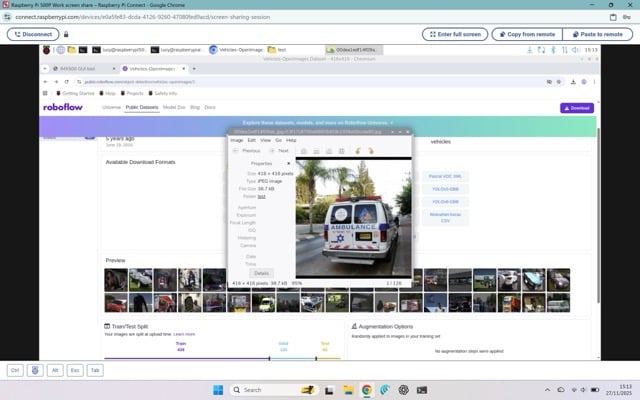
Task: Open the 'test' folder link
Action: click(x=262, y=196)
